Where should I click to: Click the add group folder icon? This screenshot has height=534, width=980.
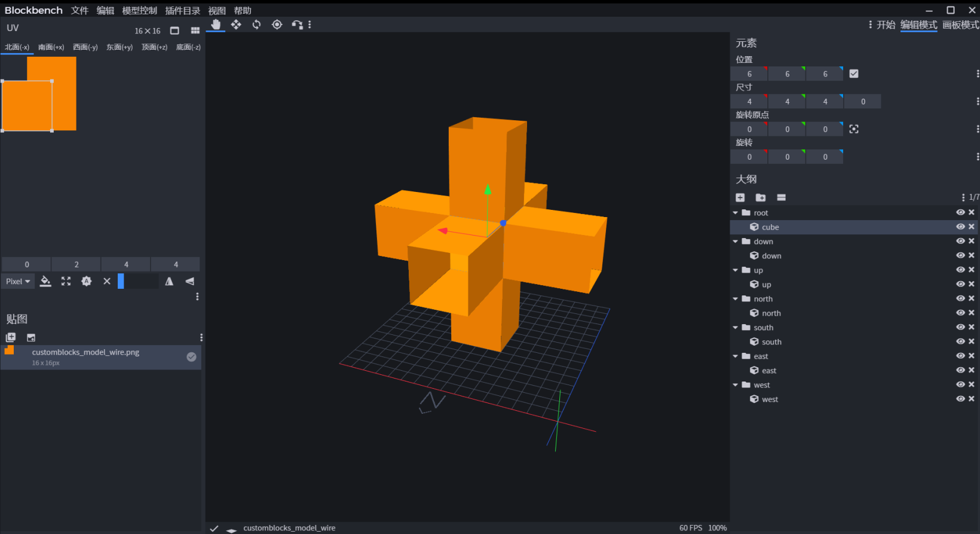tap(761, 197)
